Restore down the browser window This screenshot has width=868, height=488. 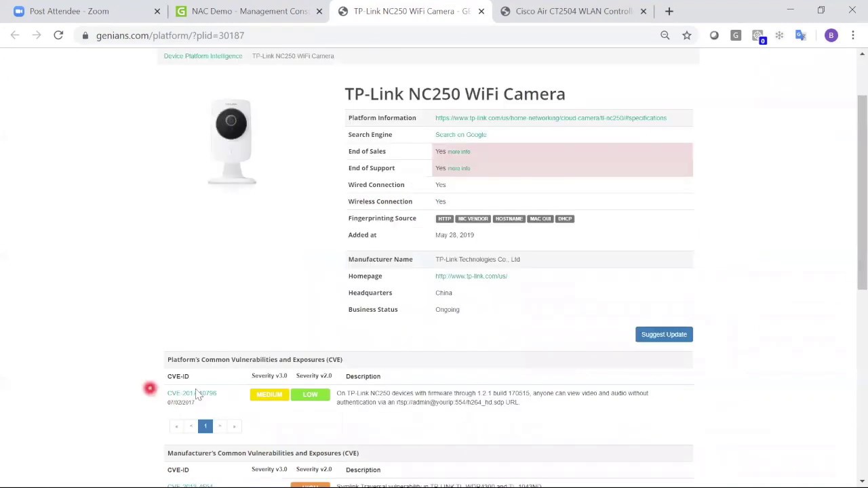(821, 10)
